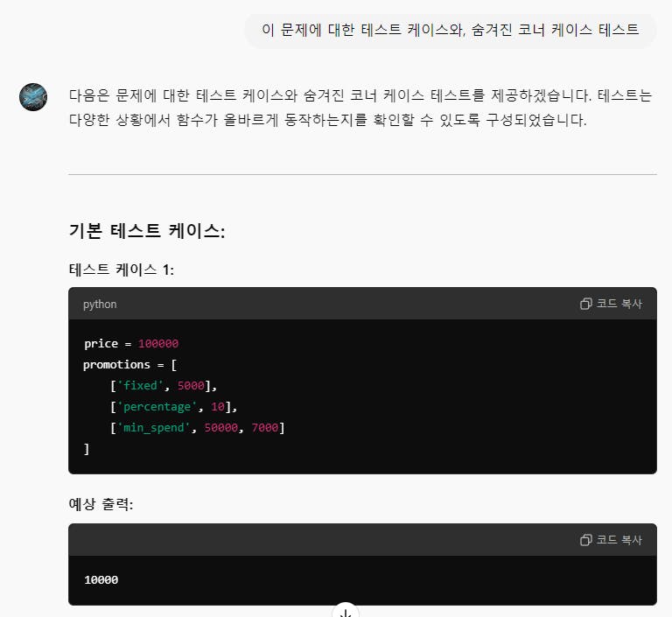
Task: Click the label '예상 출력:'
Action: click(101, 504)
